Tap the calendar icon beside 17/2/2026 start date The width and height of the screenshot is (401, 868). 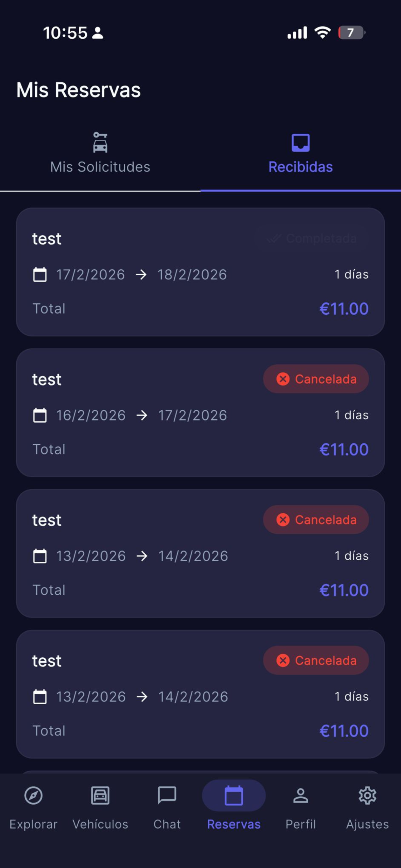click(40, 275)
